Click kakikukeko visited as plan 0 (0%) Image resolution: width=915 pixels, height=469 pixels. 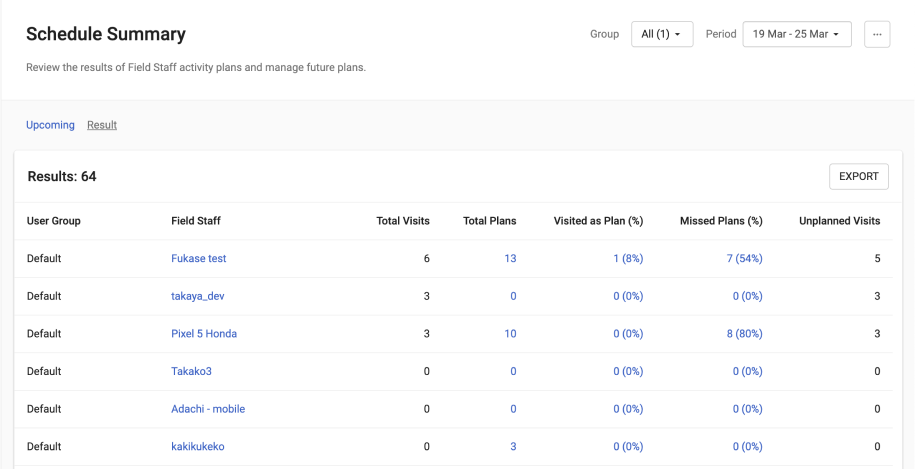pos(628,446)
